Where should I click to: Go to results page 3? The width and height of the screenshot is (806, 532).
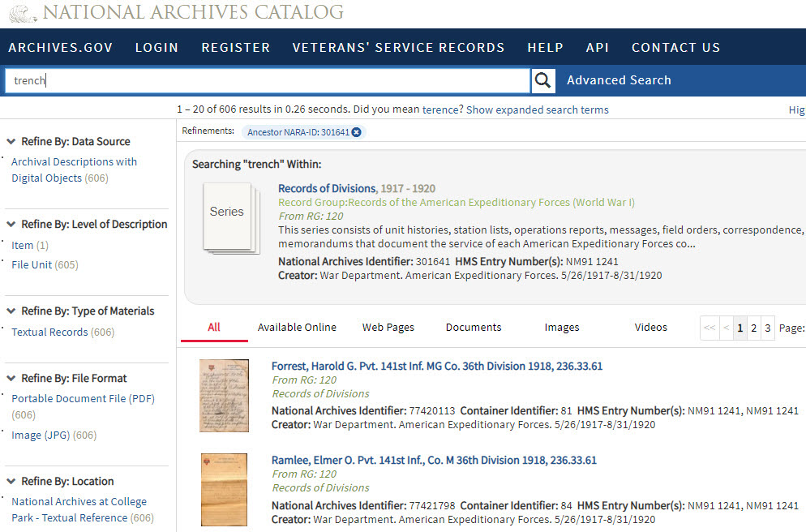(x=768, y=328)
